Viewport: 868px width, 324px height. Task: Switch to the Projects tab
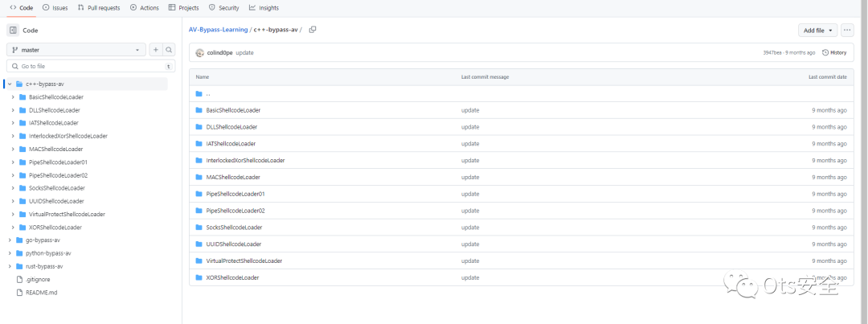tap(184, 8)
